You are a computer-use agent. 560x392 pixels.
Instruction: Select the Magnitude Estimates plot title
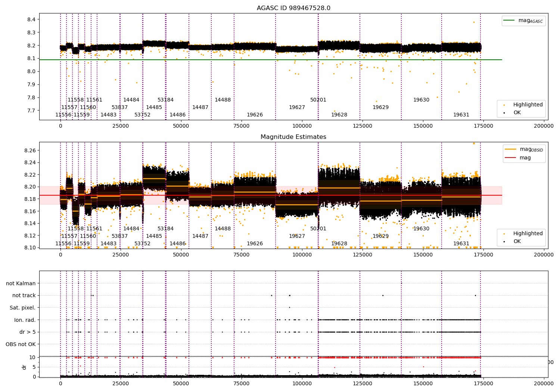[x=293, y=137]
